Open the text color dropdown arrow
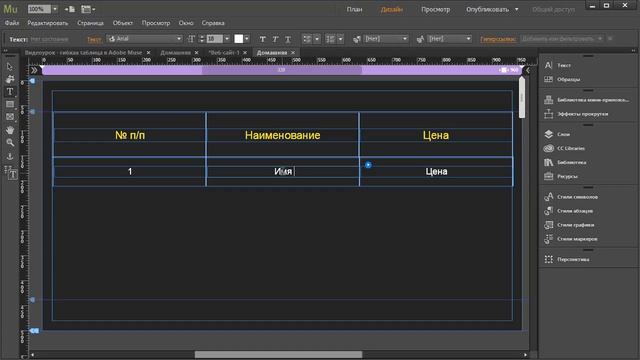This screenshot has width=640, height=360. click(x=247, y=39)
